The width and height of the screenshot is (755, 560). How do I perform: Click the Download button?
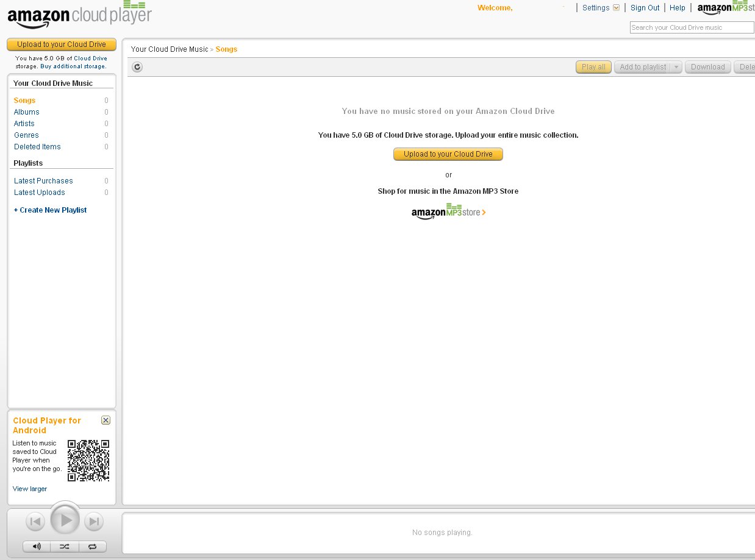click(707, 67)
